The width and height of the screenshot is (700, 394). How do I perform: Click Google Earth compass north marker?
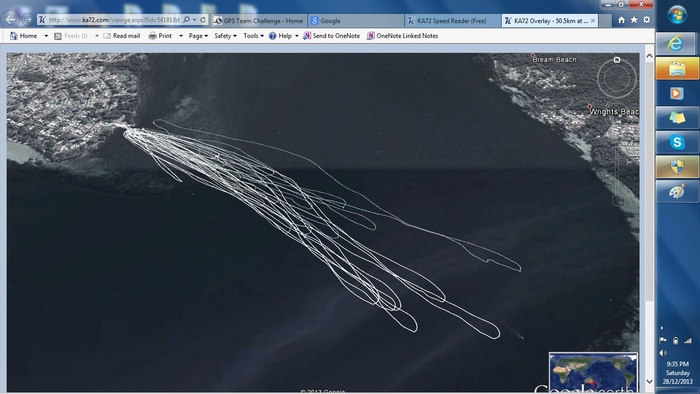point(617,60)
